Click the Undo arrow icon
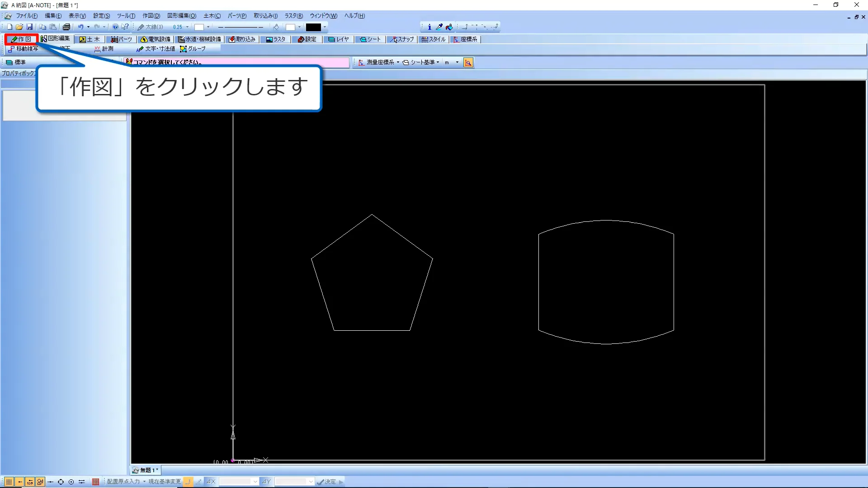 (x=80, y=27)
